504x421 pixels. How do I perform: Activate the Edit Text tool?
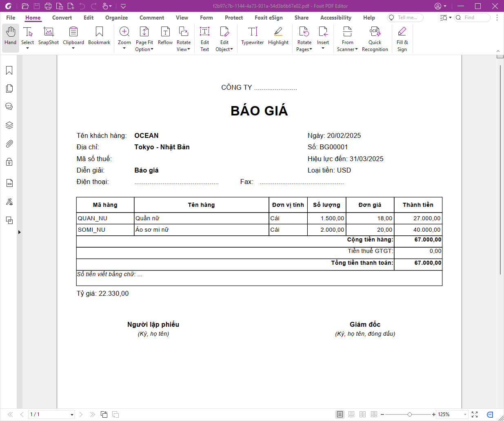point(205,38)
